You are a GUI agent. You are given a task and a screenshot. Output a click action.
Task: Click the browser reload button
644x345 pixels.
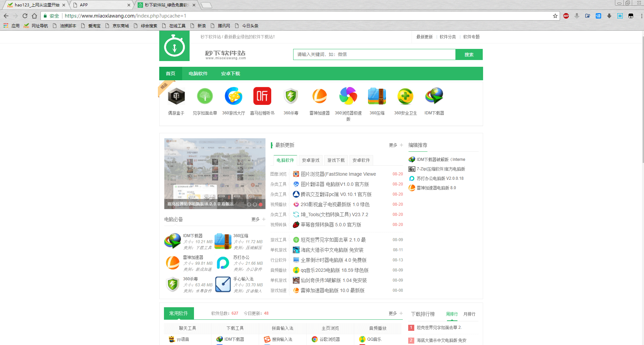25,16
